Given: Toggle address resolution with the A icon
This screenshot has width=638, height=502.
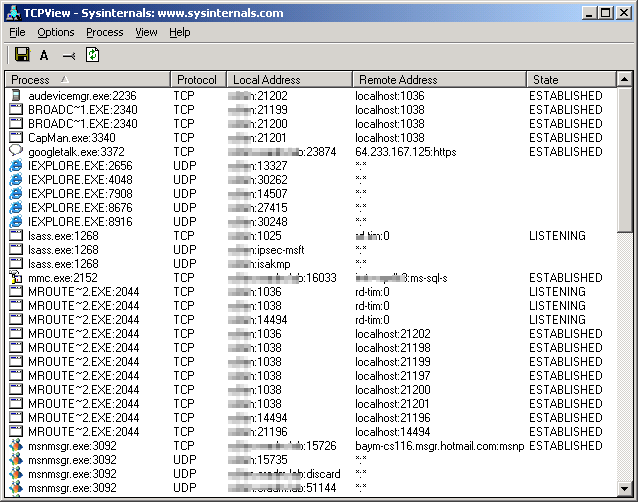Looking at the screenshot, I should point(44,55).
